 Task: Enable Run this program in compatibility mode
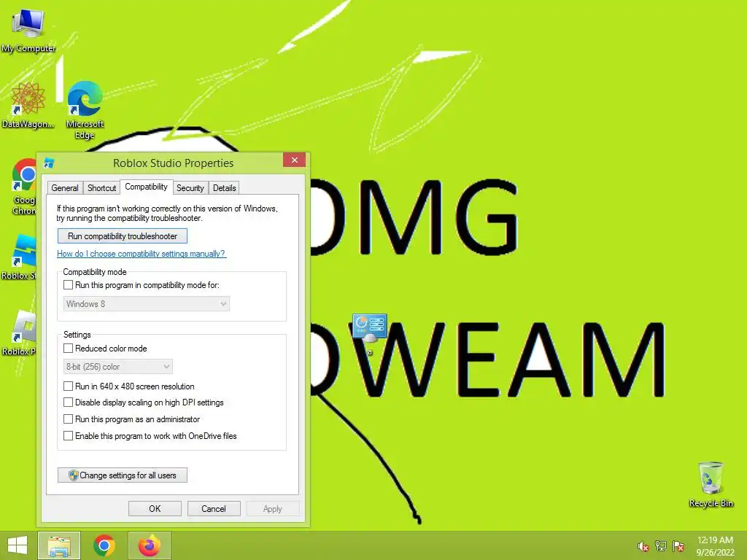point(68,285)
